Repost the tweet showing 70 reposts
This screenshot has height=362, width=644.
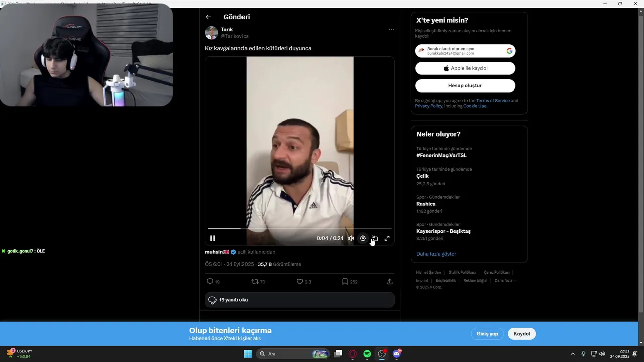(x=258, y=282)
